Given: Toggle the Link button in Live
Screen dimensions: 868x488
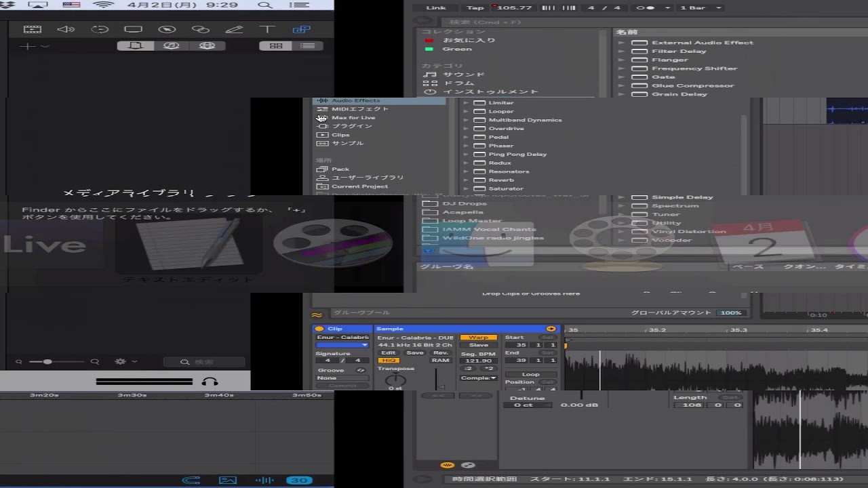Looking at the screenshot, I should (436, 8).
